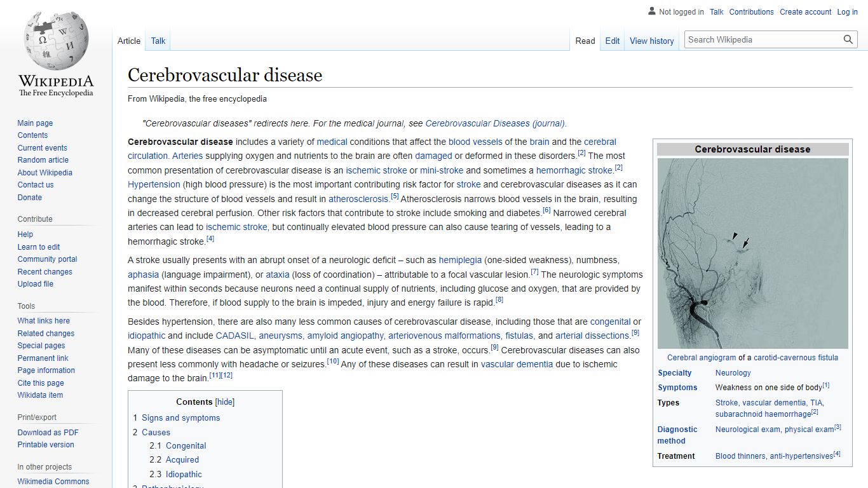Image resolution: width=868 pixels, height=488 pixels.
Task: Jump to Idiopathic subsection
Action: click(x=184, y=475)
